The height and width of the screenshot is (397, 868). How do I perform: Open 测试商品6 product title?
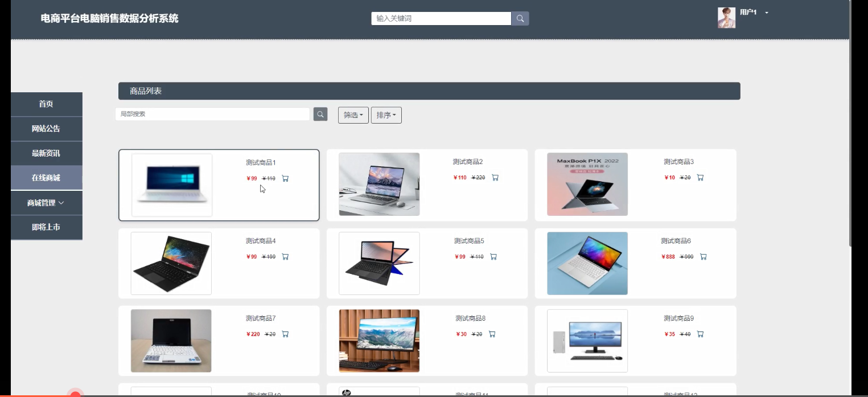pos(676,242)
